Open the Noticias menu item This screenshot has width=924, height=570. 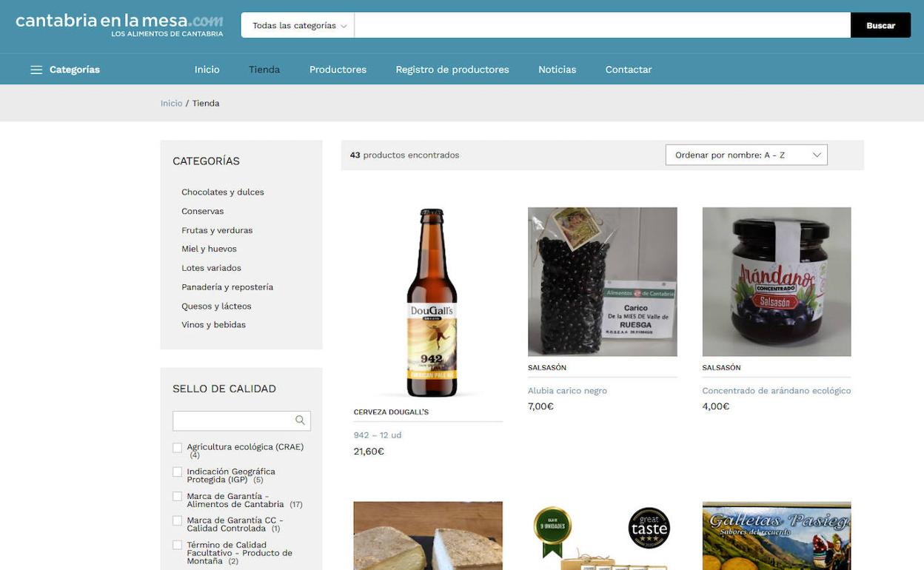[x=557, y=70]
